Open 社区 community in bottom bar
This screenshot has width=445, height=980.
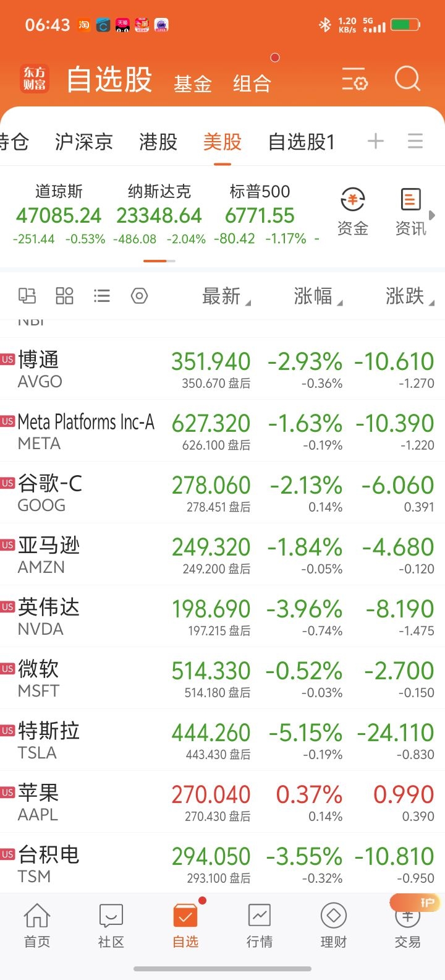coord(111,925)
